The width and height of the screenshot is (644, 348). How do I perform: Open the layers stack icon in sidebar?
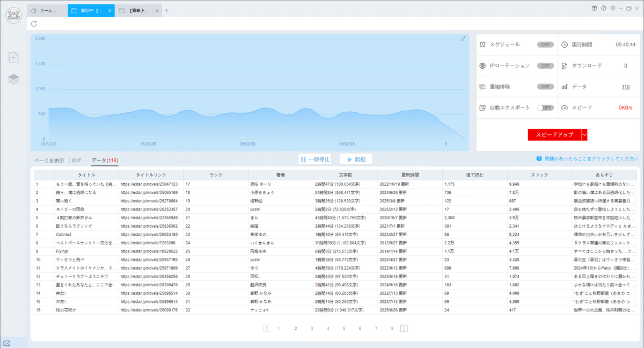[13, 79]
